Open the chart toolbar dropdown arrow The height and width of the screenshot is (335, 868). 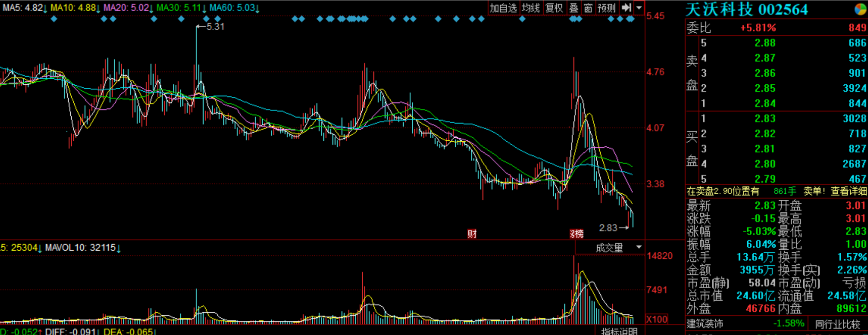click(x=639, y=8)
